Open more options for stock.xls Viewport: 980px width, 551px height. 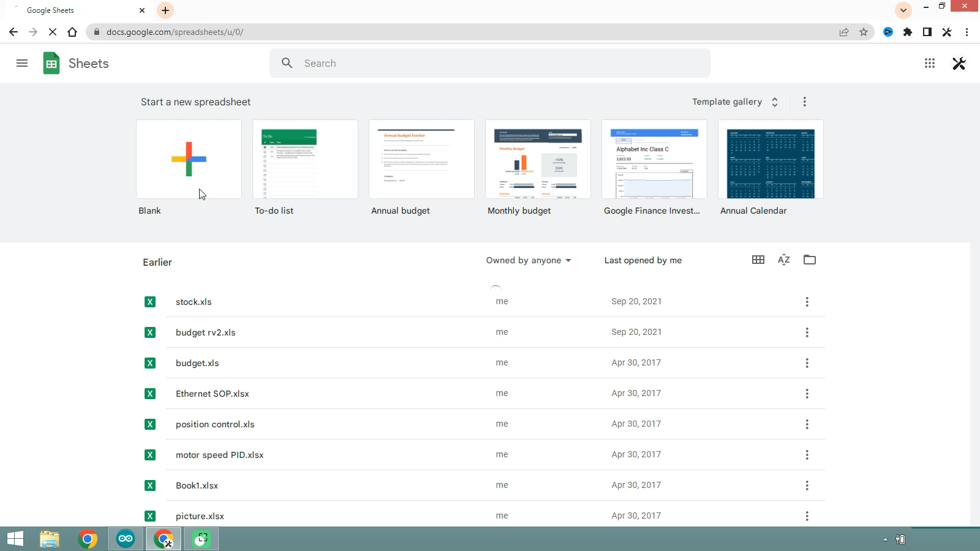click(807, 302)
